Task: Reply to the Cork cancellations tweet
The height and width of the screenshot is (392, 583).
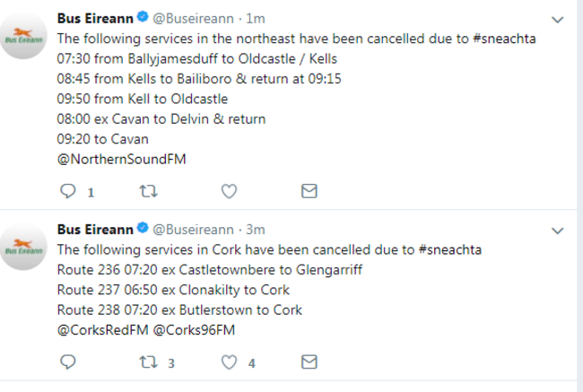Action: (x=67, y=362)
